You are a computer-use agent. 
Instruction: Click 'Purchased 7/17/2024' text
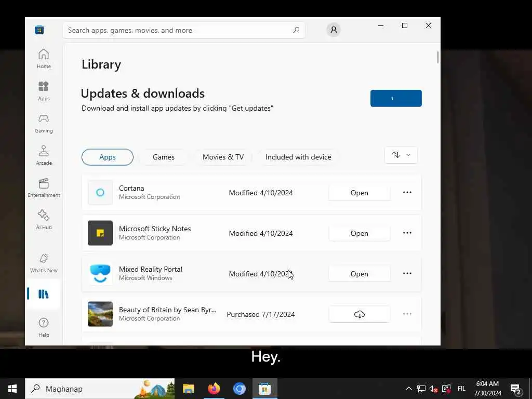(x=261, y=314)
